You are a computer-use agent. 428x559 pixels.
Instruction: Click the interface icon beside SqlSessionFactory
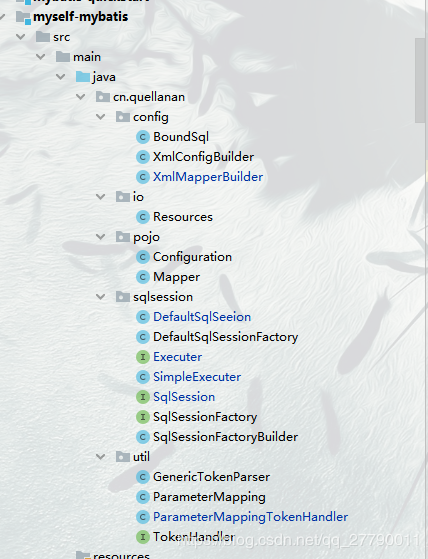[x=143, y=417]
